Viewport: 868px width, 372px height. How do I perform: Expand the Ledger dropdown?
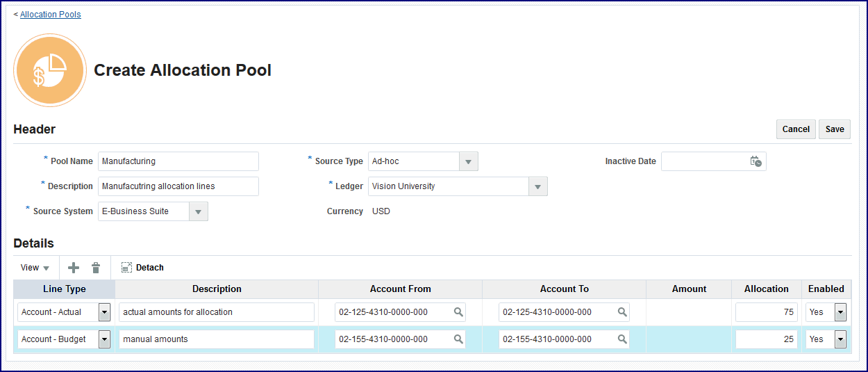point(538,186)
